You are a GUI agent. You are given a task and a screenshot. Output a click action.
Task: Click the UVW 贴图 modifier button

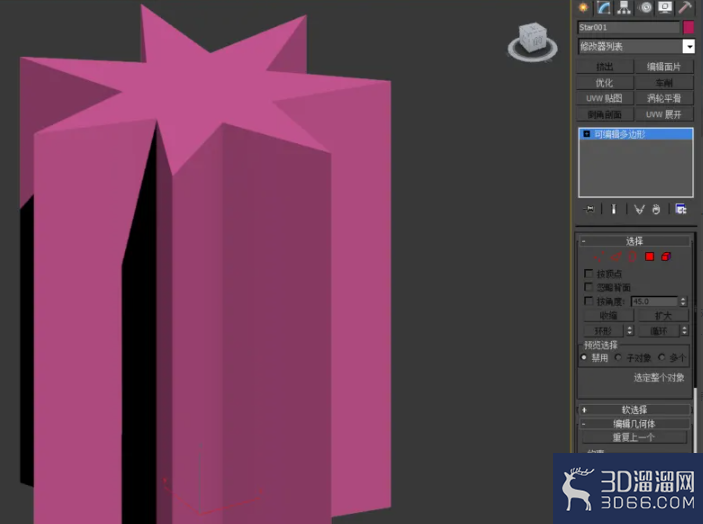point(604,99)
